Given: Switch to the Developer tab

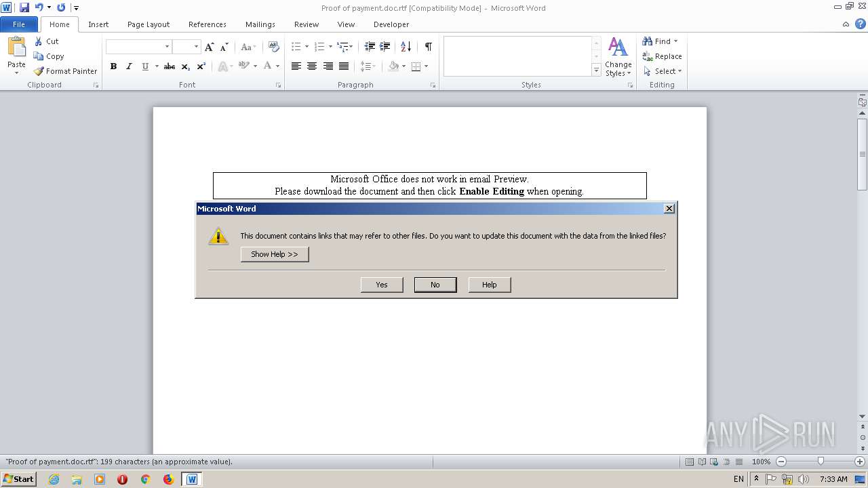Looking at the screenshot, I should [x=391, y=24].
